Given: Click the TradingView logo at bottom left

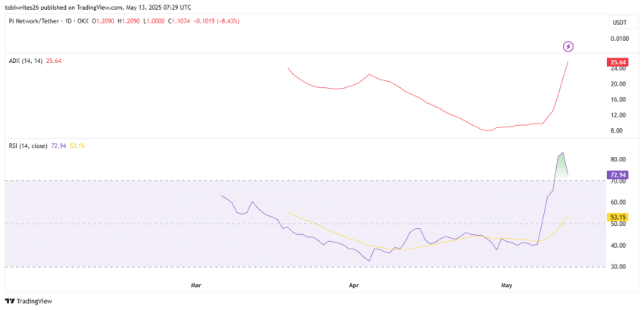Looking at the screenshot, I should pyautogui.click(x=29, y=301).
